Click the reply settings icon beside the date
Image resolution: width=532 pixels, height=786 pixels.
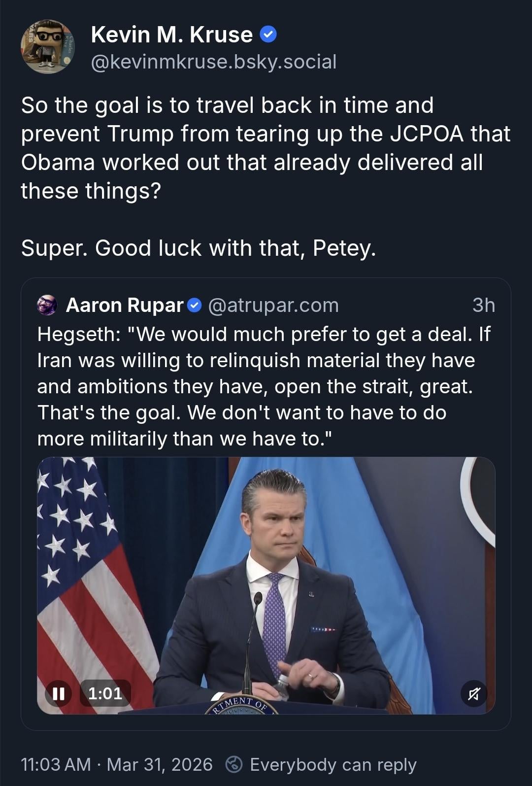(x=234, y=764)
